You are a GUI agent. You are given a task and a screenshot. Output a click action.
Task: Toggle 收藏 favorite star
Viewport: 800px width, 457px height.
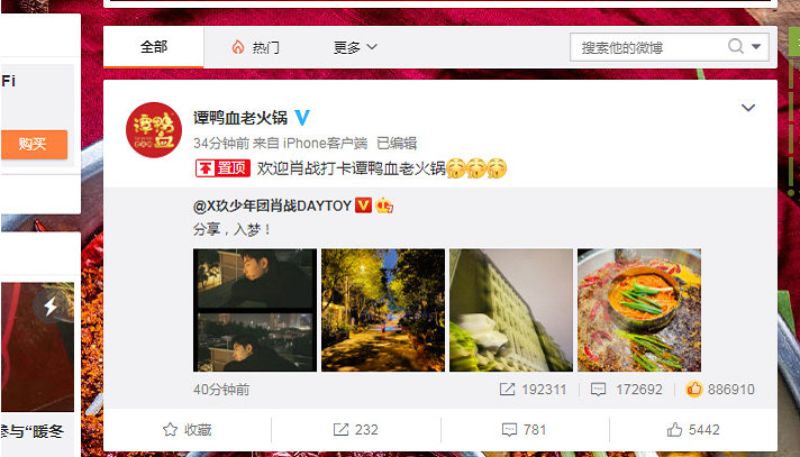(187, 430)
